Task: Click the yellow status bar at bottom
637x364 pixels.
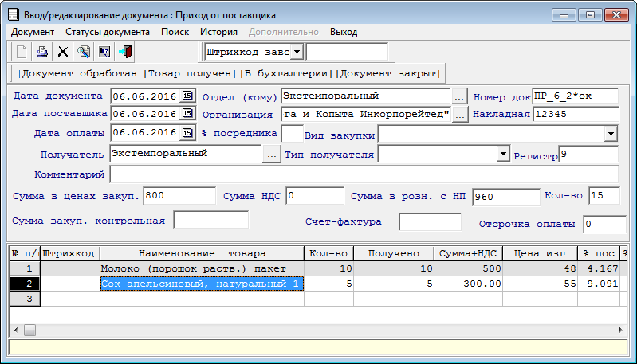Action: tap(319, 348)
